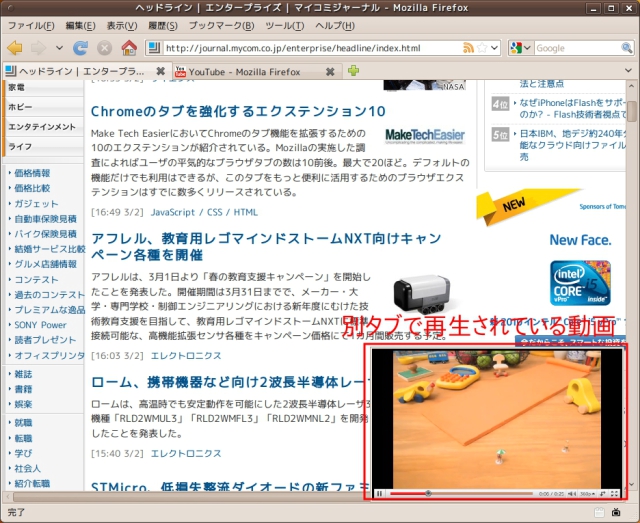Open the 履歴(S) menu
The width and height of the screenshot is (640, 523).
point(163,26)
